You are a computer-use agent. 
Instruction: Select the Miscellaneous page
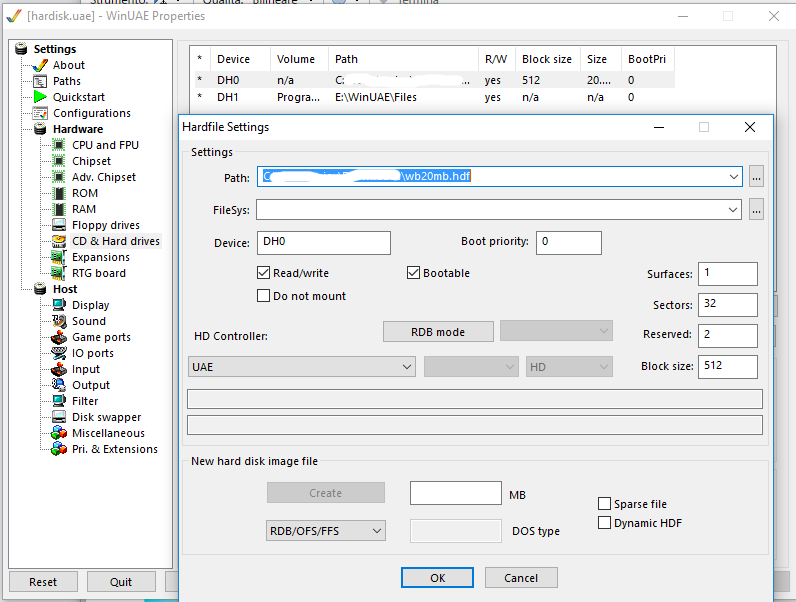108,433
